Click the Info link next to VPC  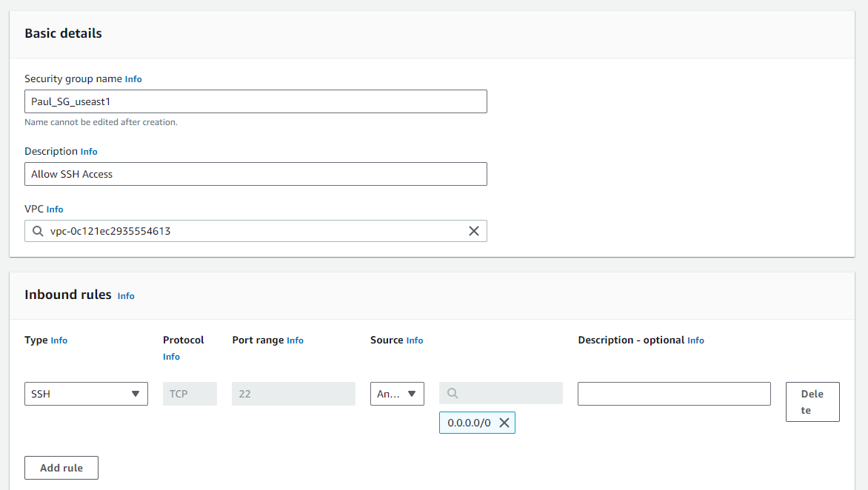(x=55, y=209)
